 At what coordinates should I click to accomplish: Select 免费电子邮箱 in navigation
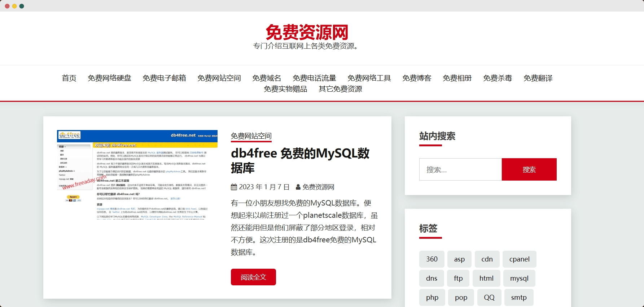pos(164,78)
